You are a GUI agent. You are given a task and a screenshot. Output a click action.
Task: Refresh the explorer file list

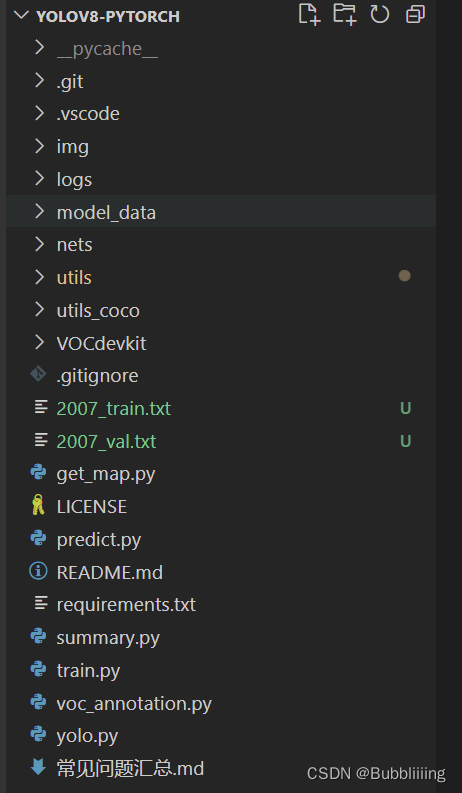[380, 14]
